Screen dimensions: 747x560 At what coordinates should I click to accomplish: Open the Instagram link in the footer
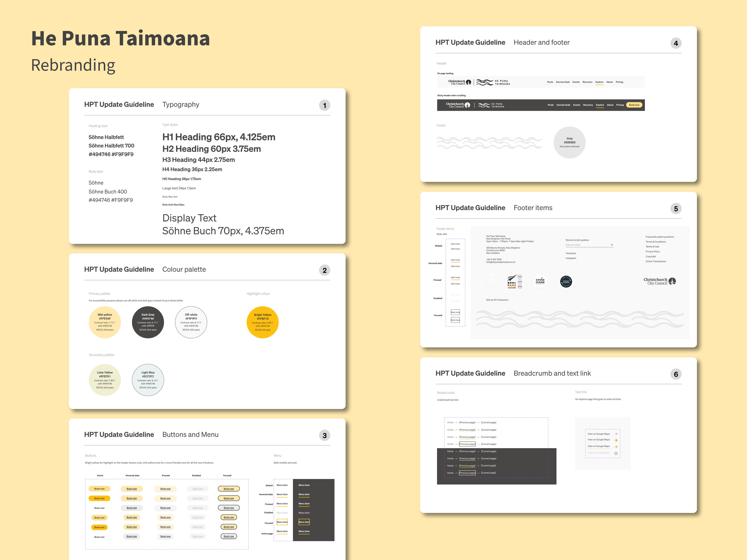point(571,258)
